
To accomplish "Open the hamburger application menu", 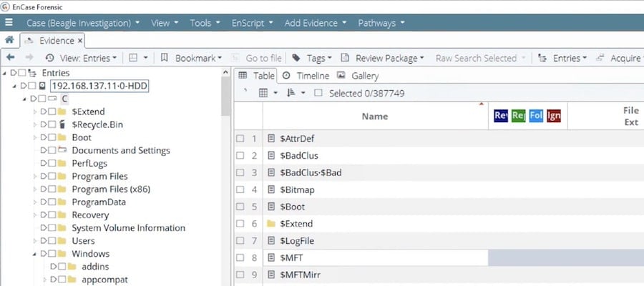I will 9,23.
